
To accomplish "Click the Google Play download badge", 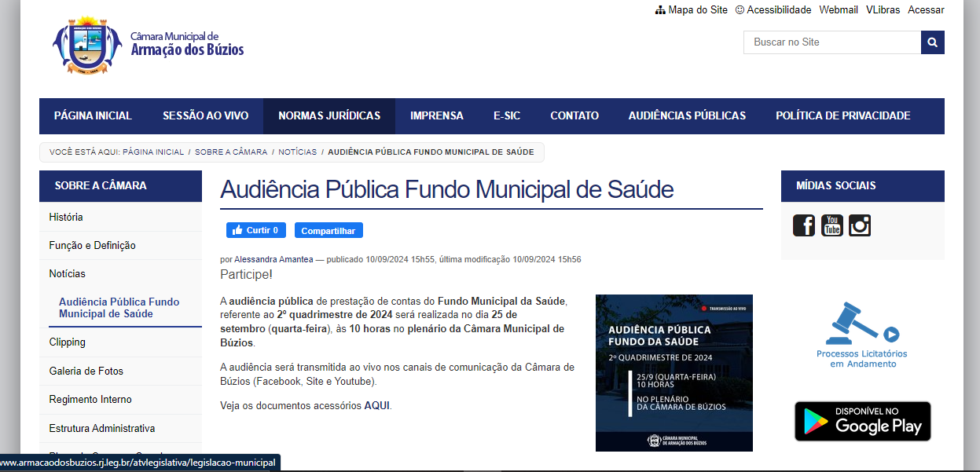I will (862, 421).
